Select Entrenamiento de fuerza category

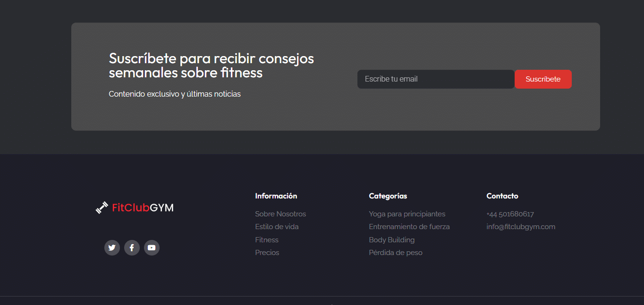pos(409,227)
